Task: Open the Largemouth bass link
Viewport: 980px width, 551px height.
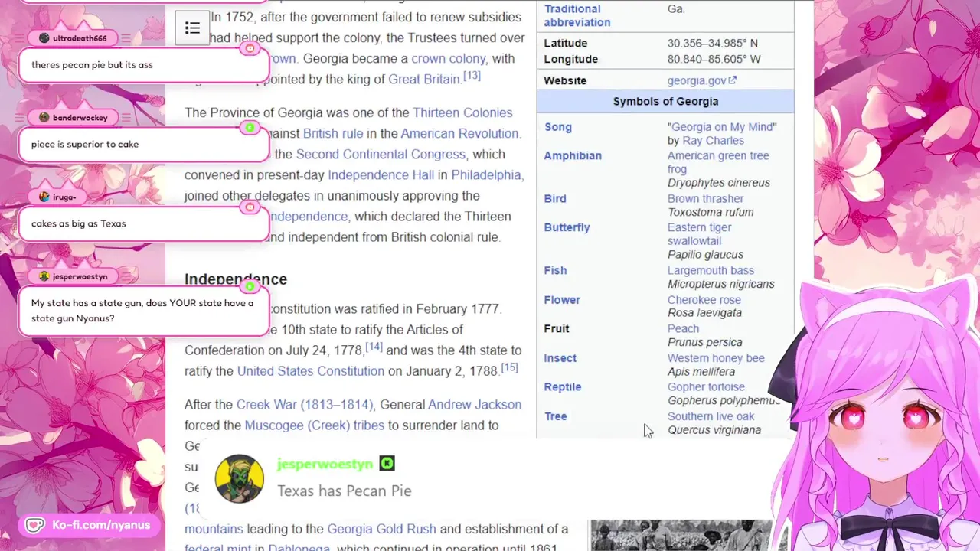Action: [x=710, y=270]
